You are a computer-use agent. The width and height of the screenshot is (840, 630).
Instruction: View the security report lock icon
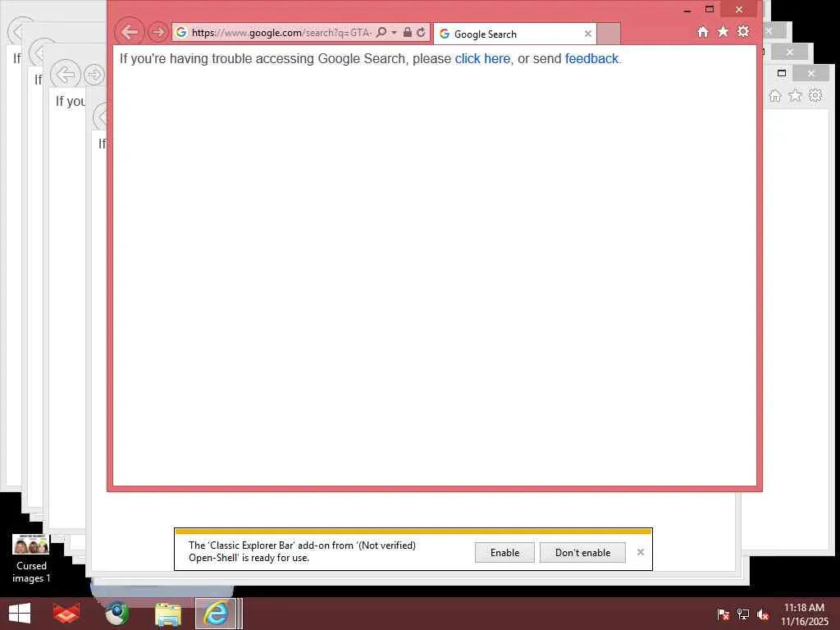(407, 32)
